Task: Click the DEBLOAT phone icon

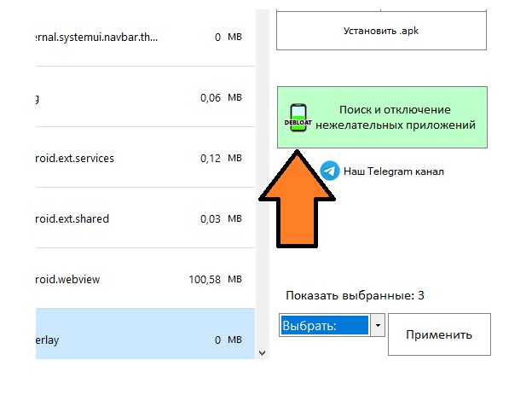Action: [298, 118]
